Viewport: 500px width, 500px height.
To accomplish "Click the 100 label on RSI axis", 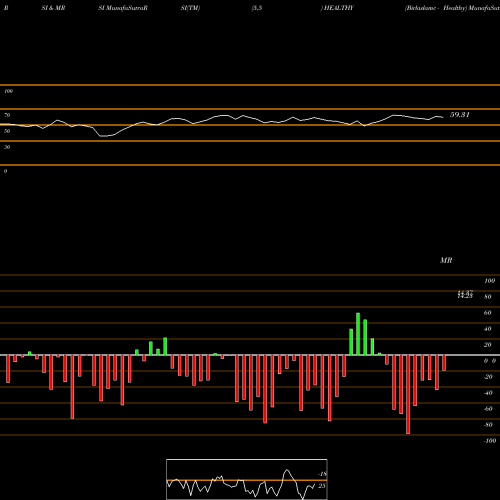I will tap(8, 91).
